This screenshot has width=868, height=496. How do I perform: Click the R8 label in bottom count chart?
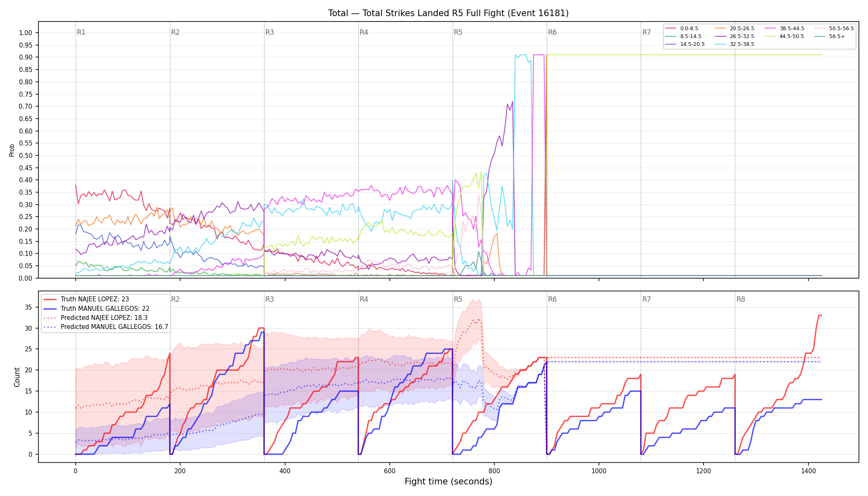[741, 299]
